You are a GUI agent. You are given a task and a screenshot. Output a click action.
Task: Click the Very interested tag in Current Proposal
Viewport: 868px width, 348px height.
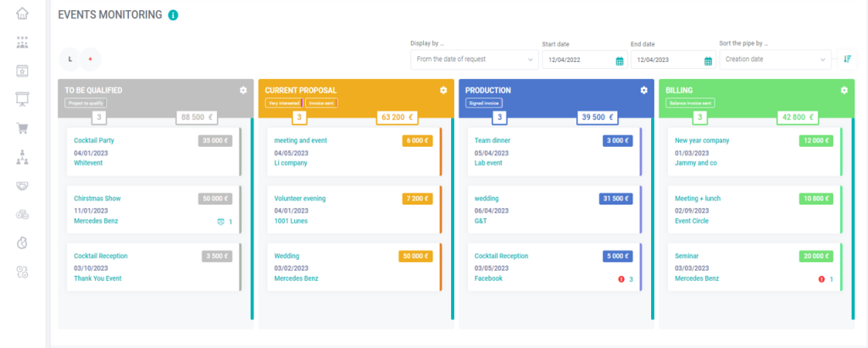[283, 103]
